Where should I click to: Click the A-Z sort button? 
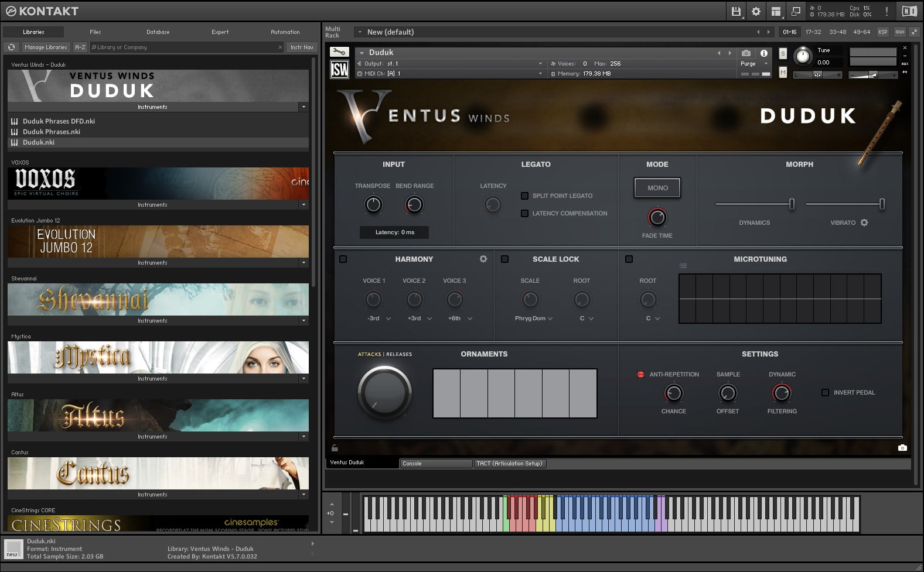coord(80,47)
